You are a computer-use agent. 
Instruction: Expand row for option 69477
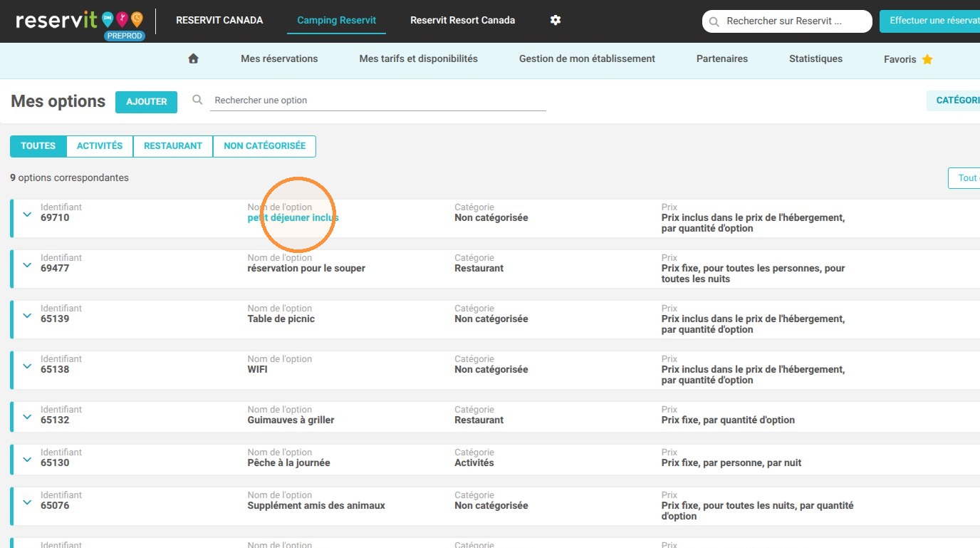27,264
